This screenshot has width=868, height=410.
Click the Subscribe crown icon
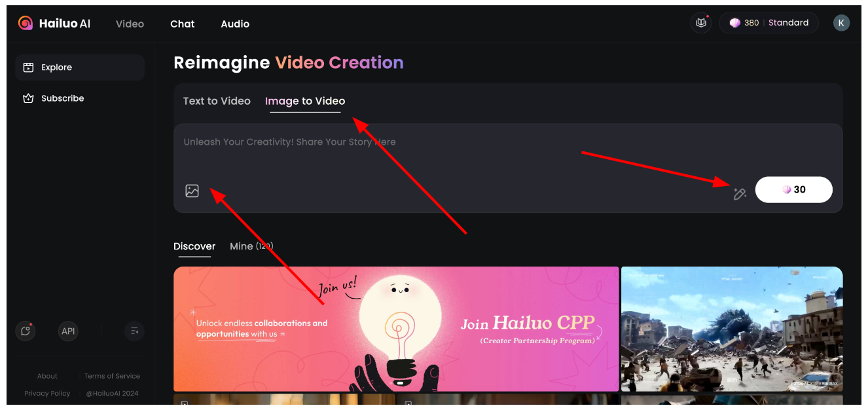(28, 98)
